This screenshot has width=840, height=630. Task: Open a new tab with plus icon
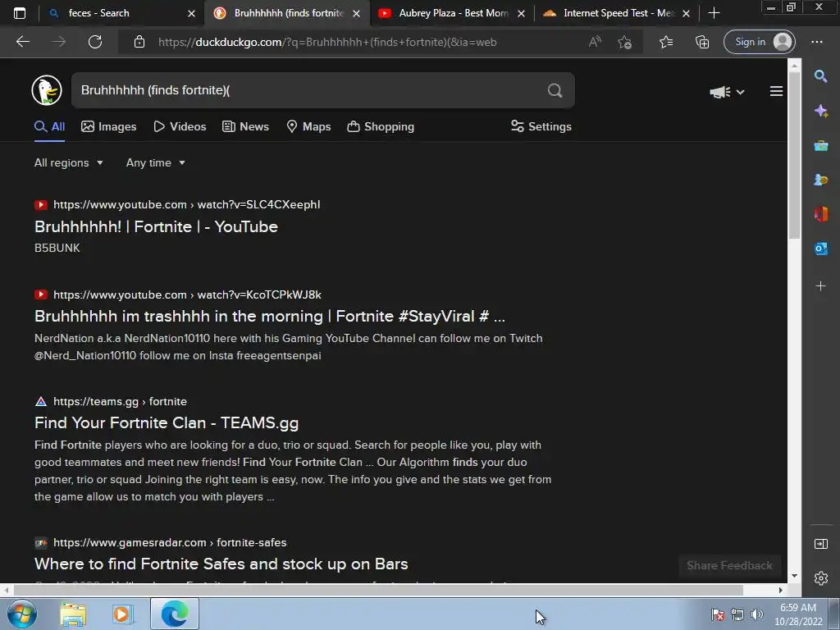coord(714,13)
